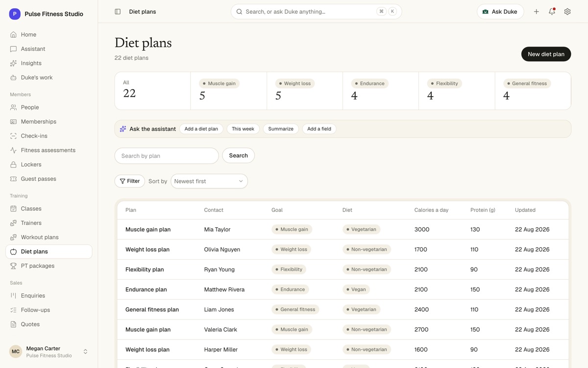Open Mia Taylor's Muscle gain plan row
The width and height of the screenshot is (588, 368).
click(343, 230)
